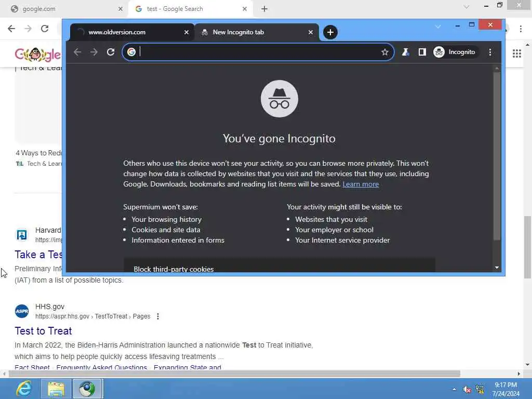Open Fact Sheet sublink
The height and width of the screenshot is (399, 532).
click(32, 367)
